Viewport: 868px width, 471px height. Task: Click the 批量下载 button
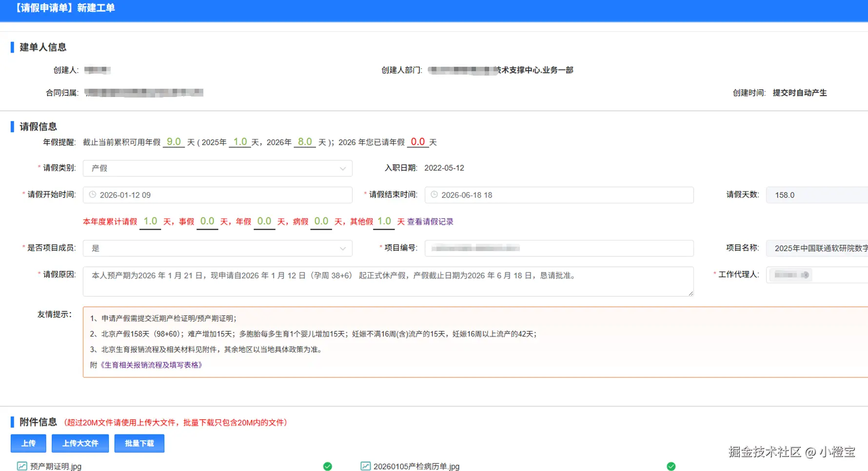pos(139,443)
